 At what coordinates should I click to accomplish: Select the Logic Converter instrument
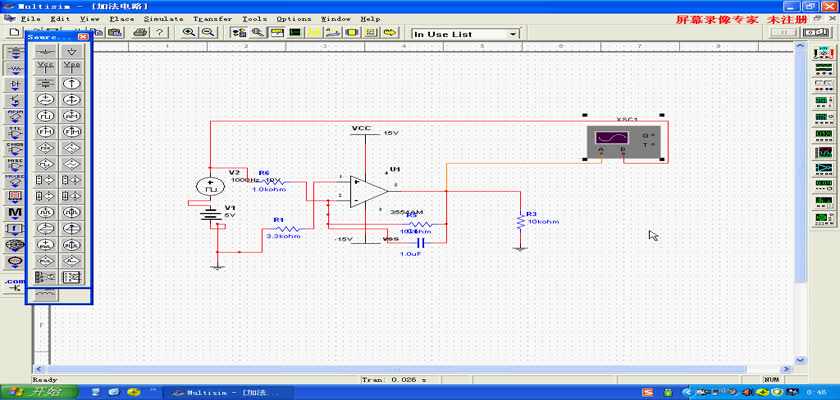823,169
